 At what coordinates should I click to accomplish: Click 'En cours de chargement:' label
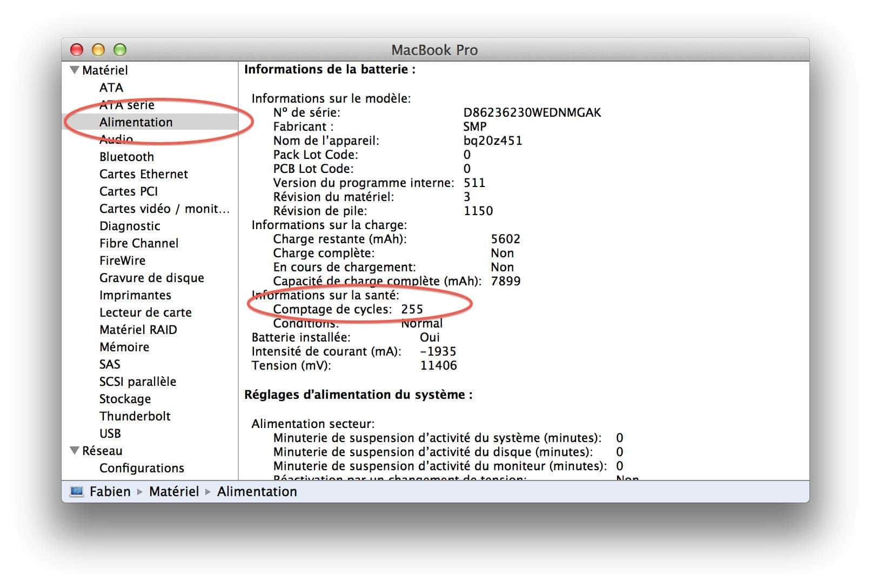coord(345,267)
